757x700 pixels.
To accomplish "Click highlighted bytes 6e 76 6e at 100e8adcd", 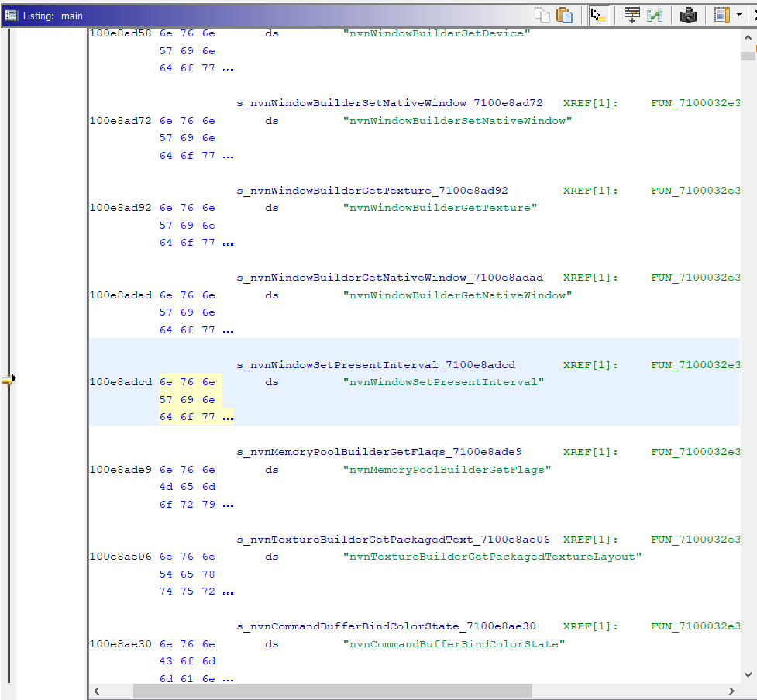I will [x=188, y=382].
